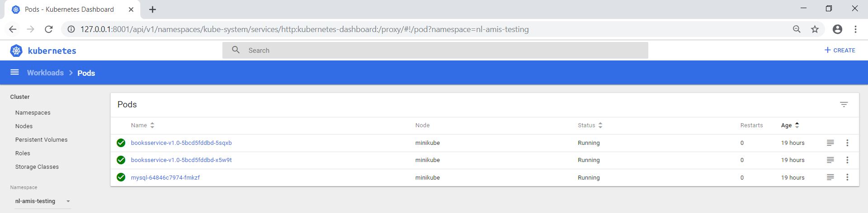This screenshot has height=213, width=868.
Task: Open actions menu for booksservice 5sqxb pod
Action: click(x=847, y=143)
